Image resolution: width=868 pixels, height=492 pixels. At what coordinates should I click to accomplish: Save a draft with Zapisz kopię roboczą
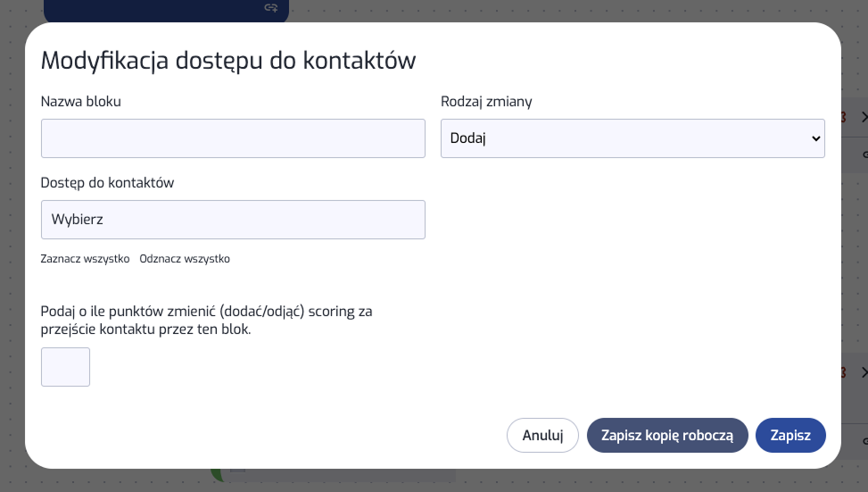pyautogui.click(x=666, y=435)
